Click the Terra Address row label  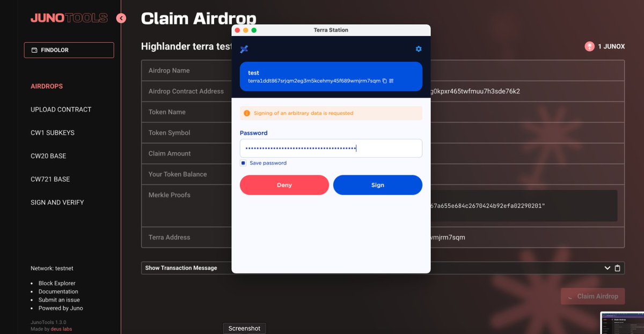170,237
